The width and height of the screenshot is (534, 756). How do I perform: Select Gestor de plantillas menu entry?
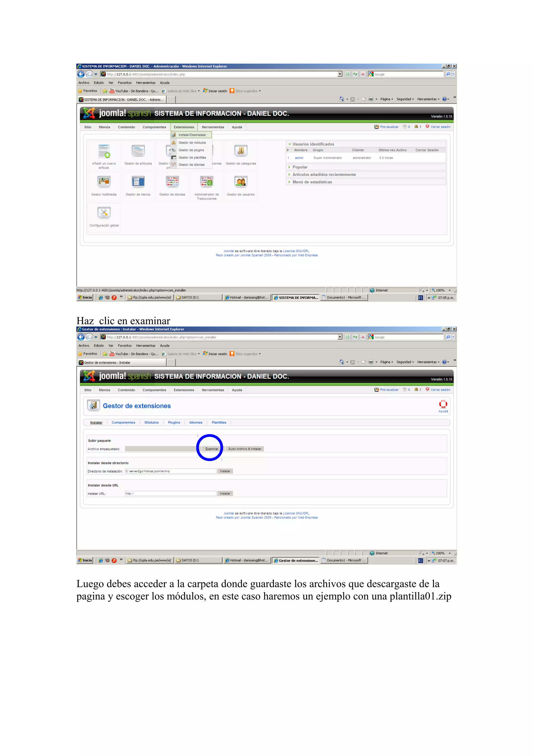coord(191,157)
